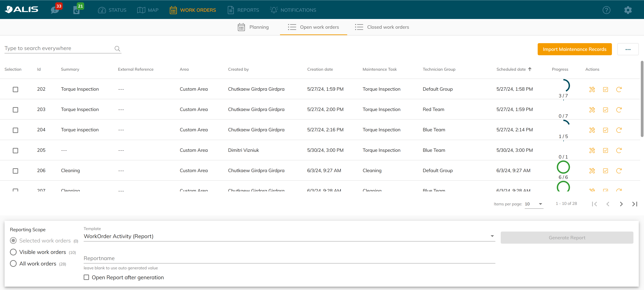Enable Open Report after generation checkbox

pos(86,277)
